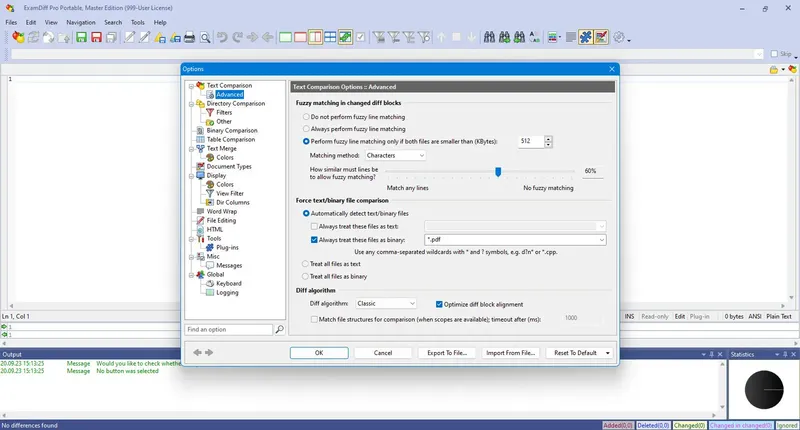Click the Find an option search field
This screenshot has width=800, height=430.
[229, 330]
